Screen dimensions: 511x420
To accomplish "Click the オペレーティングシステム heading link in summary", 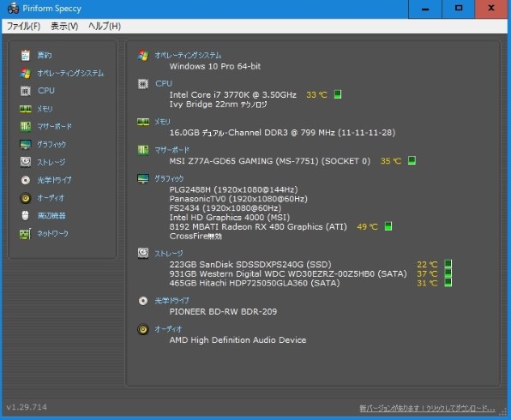I will 188,55.
